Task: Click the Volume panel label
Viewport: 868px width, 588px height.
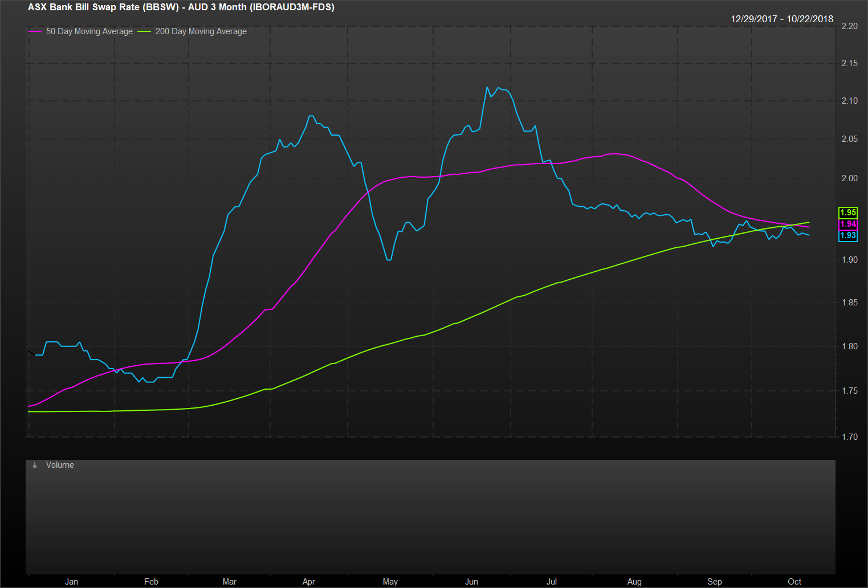Action: [x=60, y=465]
